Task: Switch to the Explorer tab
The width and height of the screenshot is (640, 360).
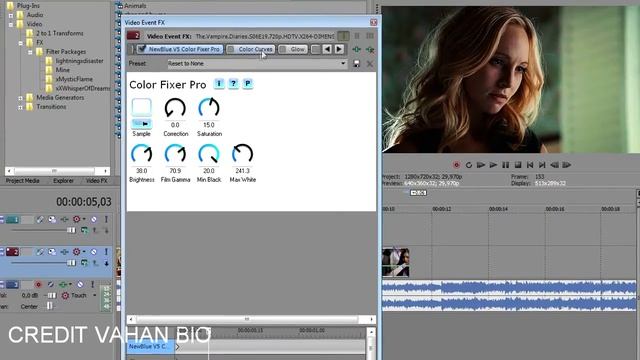Action: click(x=64, y=181)
